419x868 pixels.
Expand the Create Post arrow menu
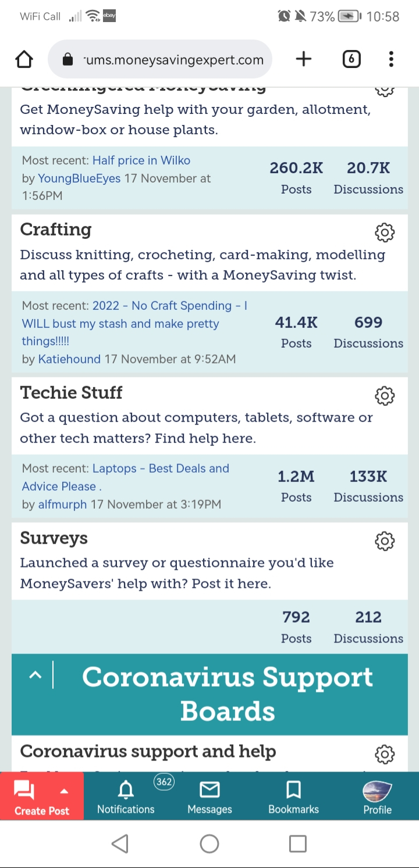[64, 791]
